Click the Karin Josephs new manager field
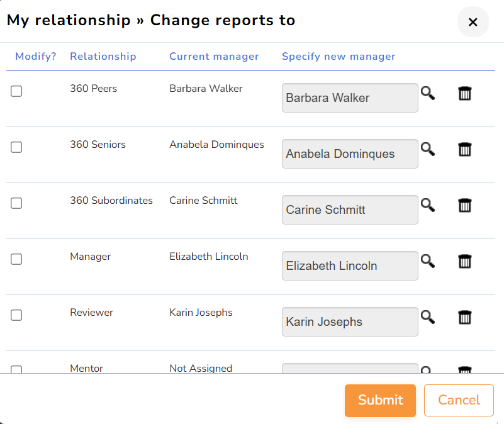This screenshot has height=424, width=504. (350, 322)
